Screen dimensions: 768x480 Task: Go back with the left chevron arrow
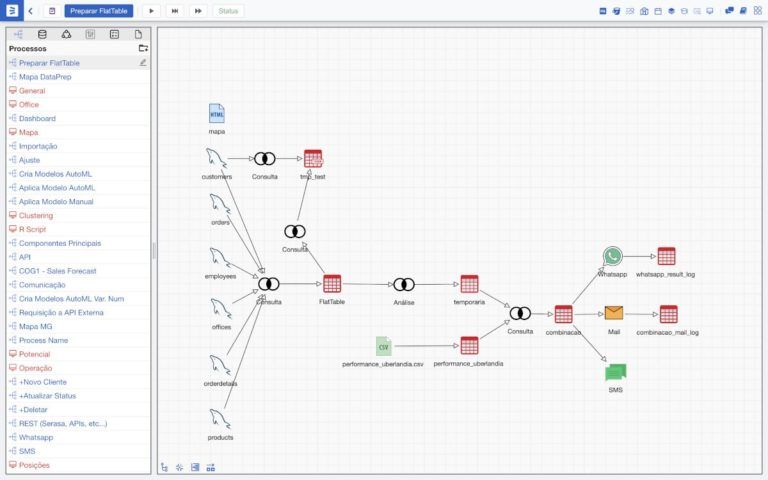30,11
